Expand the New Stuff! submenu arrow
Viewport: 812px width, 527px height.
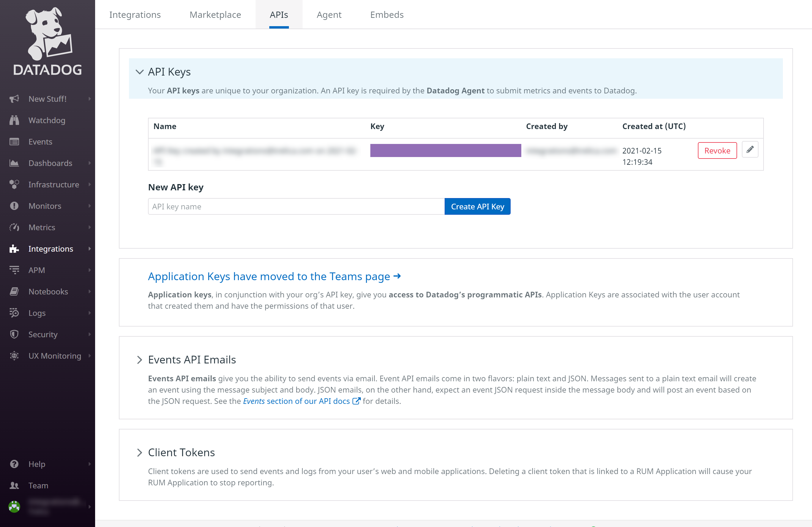pos(89,99)
